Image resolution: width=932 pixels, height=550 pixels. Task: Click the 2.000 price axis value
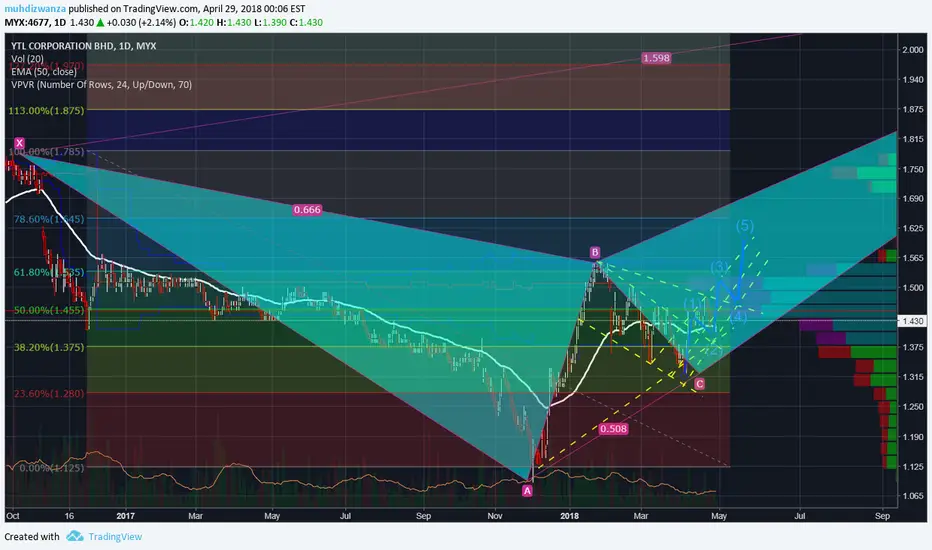click(913, 50)
